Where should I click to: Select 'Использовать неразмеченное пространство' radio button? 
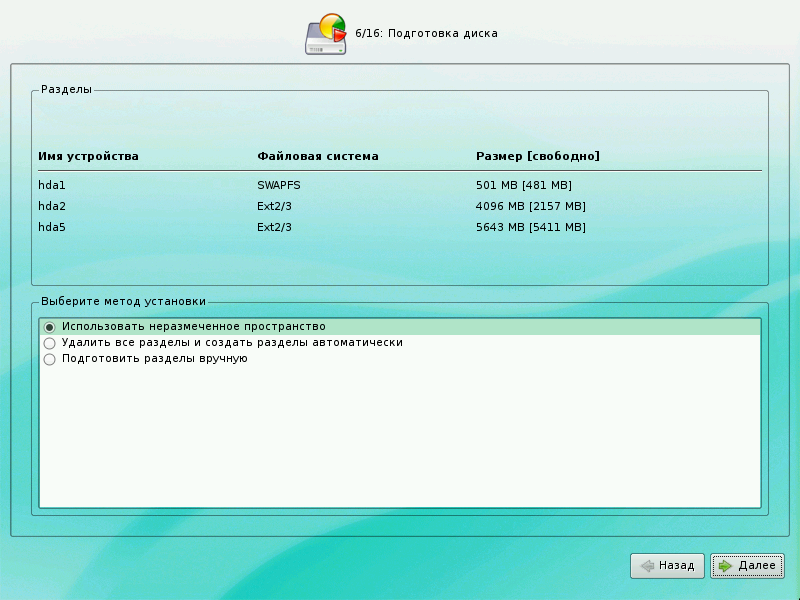pyautogui.click(x=49, y=327)
